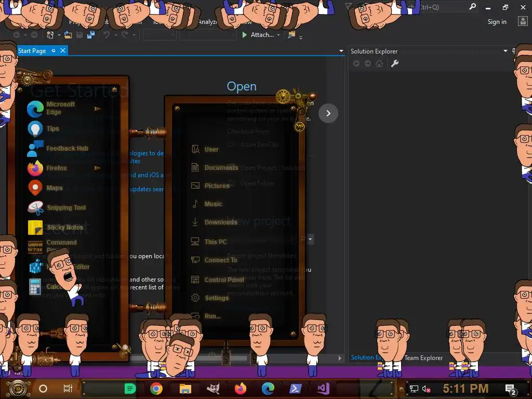Open PowerShell from the taskbar
This screenshot has width=532, height=399.
pos(295,389)
